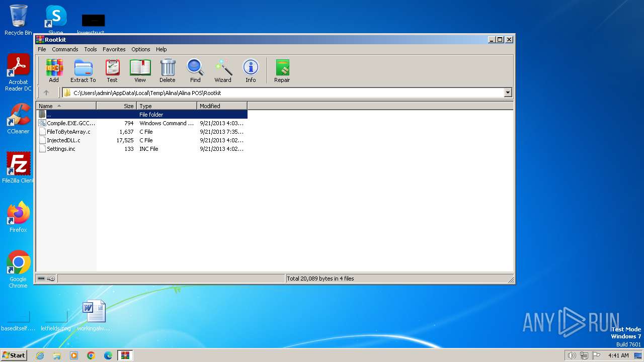
Task: Open Recycle Bin desktop icon
Action: [x=18, y=20]
